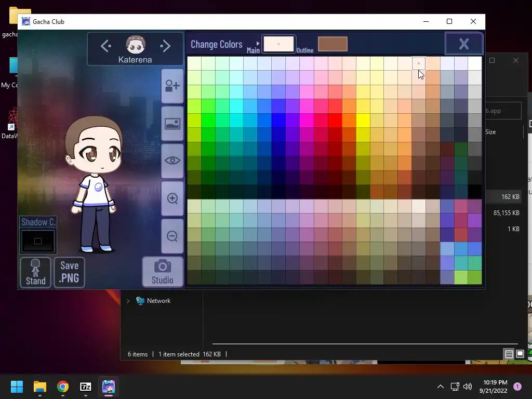Pick the lime green bottom-right palette cell
532x399 pixels.
point(461,277)
